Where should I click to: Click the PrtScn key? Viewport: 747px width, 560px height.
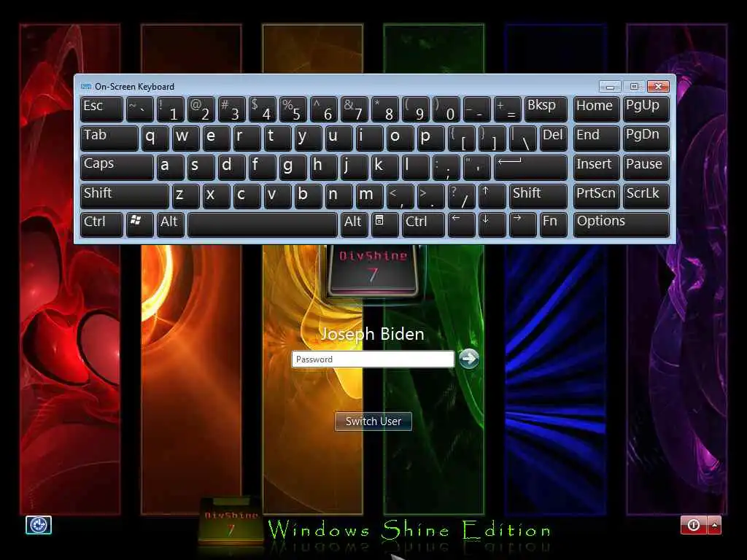597,195
